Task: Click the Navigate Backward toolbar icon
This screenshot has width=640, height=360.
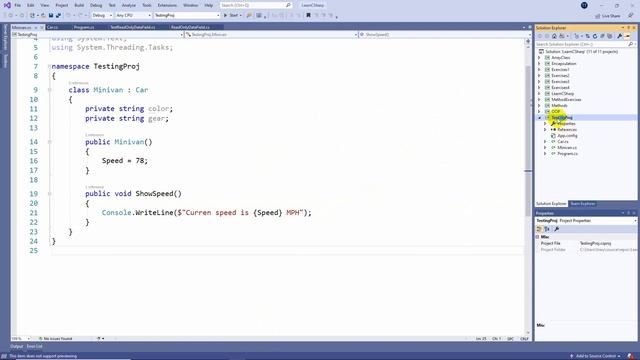Action: pos(11,16)
